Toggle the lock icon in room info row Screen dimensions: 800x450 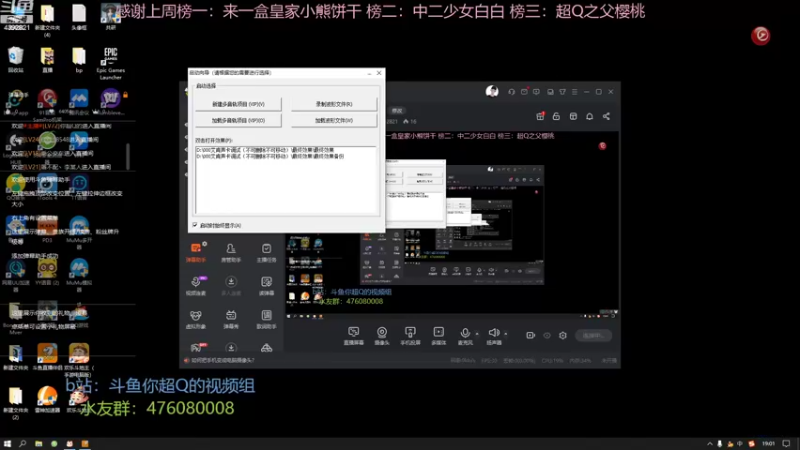click(556, 116)
